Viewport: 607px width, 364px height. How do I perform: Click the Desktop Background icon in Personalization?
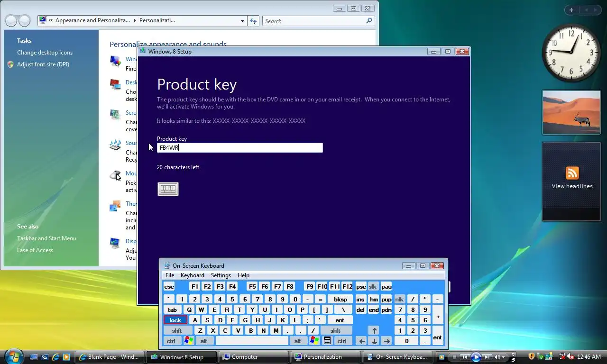pos(115,84)
